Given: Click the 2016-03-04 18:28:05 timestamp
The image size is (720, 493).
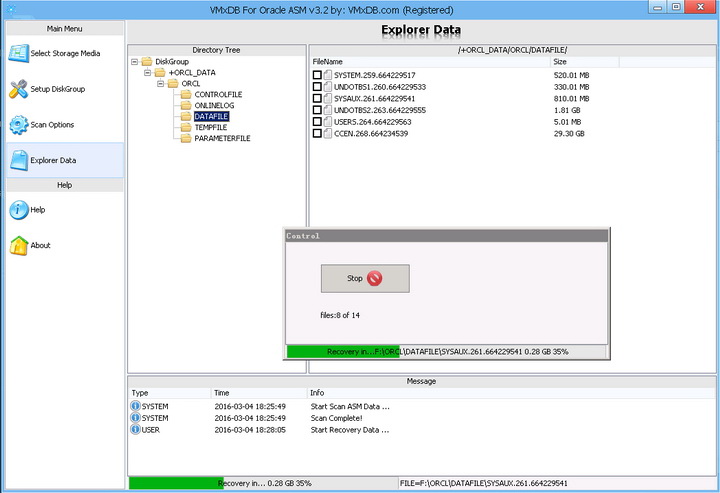Looking at the screenshot, I should [250, 430].
